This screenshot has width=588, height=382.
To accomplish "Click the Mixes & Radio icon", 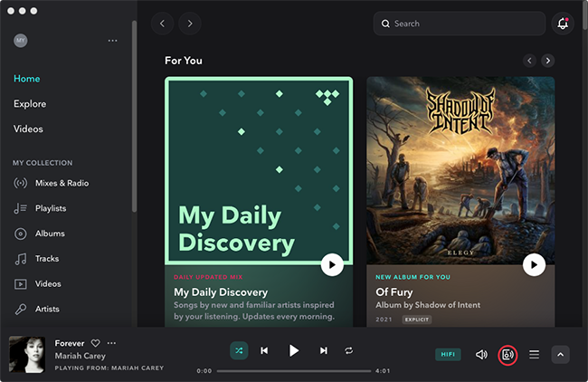I will click(x=21, y=183).
